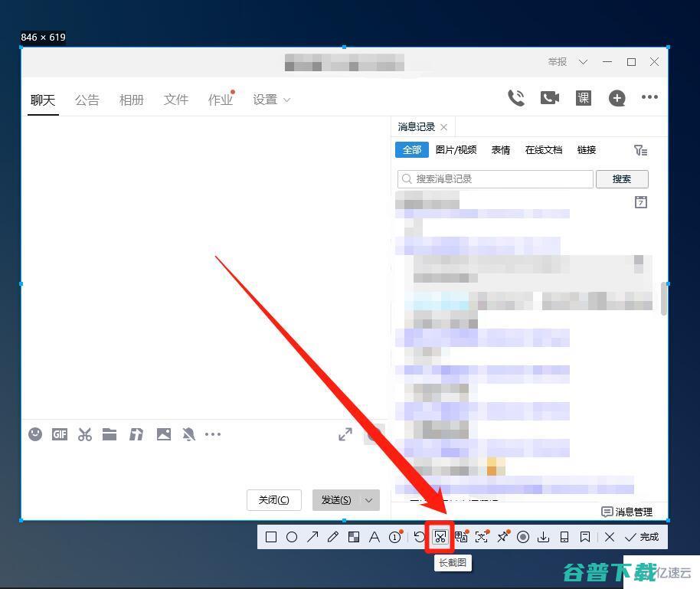Add the screenshot to favorites
The image size is (700, 589).
(585, 537)
